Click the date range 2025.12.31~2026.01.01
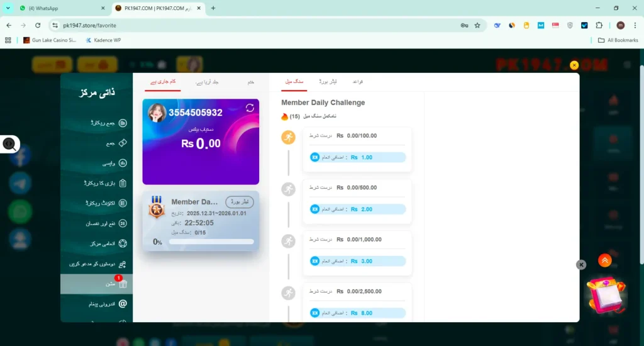The height and width of the screenshot is (346, 644). pyautogui.click(x=216, y=213)
